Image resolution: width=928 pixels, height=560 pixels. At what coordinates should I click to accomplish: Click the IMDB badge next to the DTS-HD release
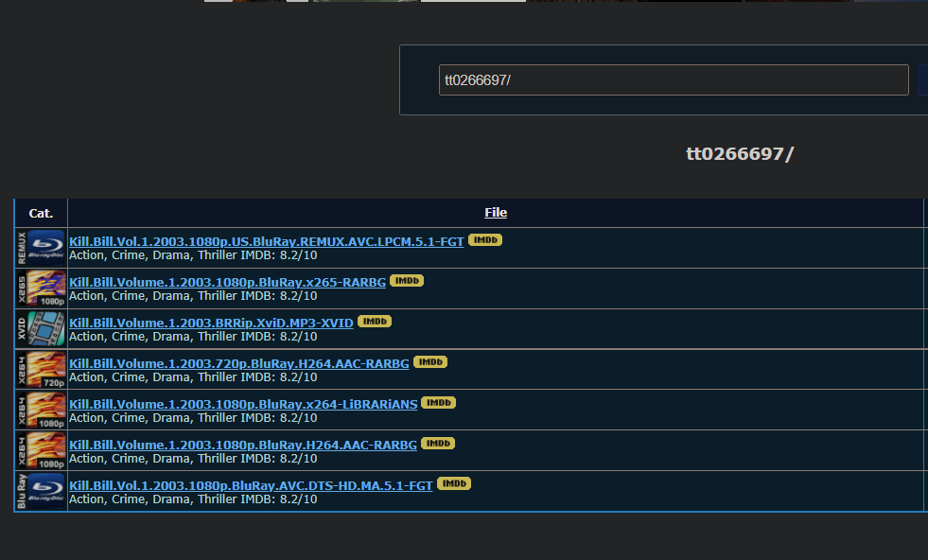[x=453, y=482]
